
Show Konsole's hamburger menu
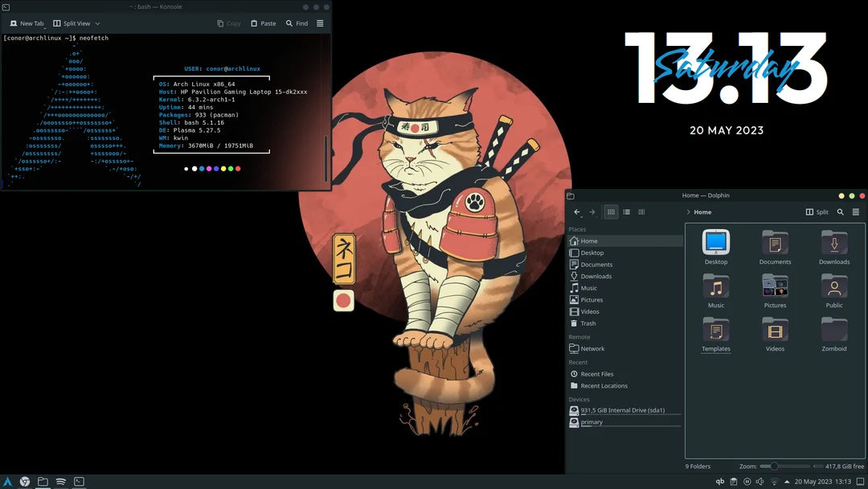coord(320,23)
